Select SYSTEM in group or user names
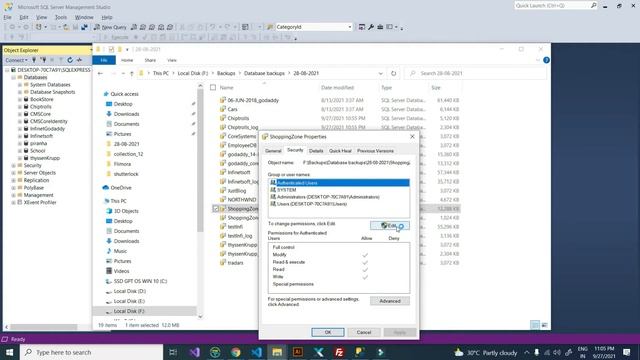The width and height of the screenshot is (640, 360). click(287, 190)
